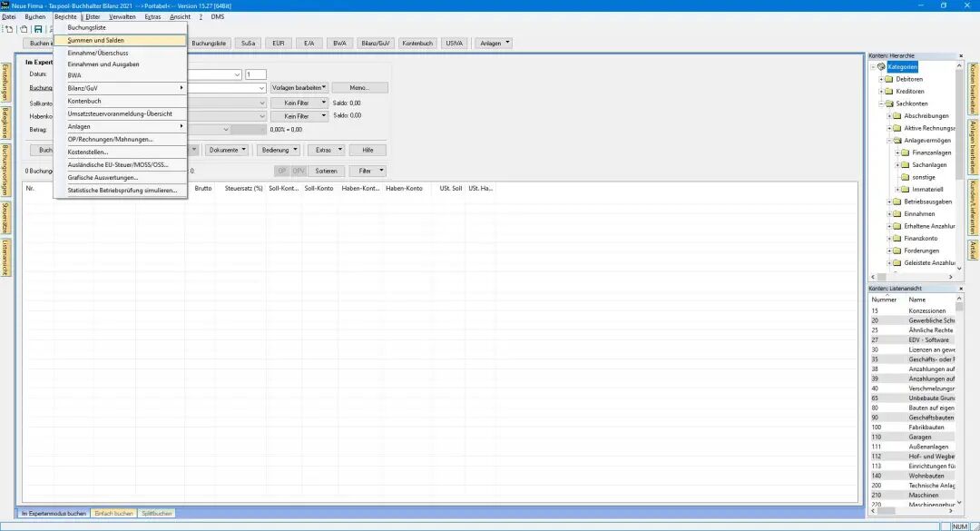
Task: Switch to the Splitbuchen tab
Action: pyautogui.click(x=156, y=514)
